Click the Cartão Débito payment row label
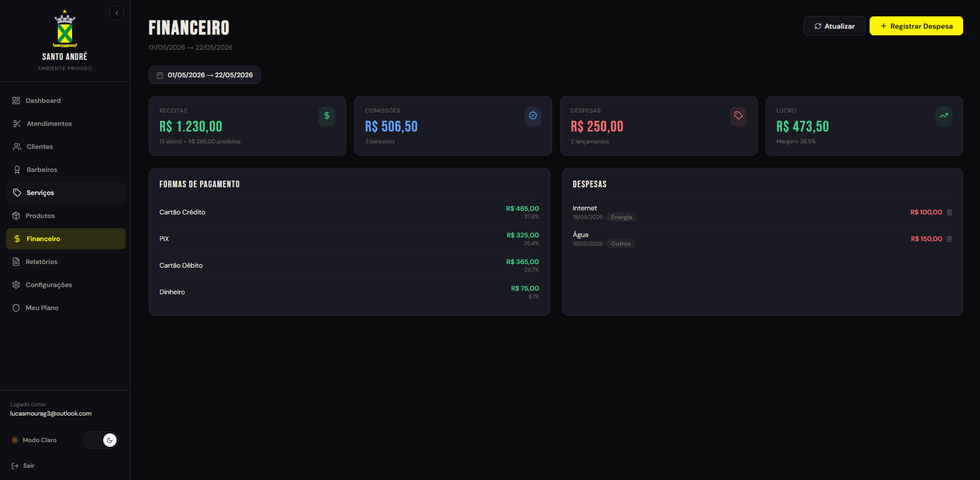This screenshot has height=480, width=980. pos(181,266)
